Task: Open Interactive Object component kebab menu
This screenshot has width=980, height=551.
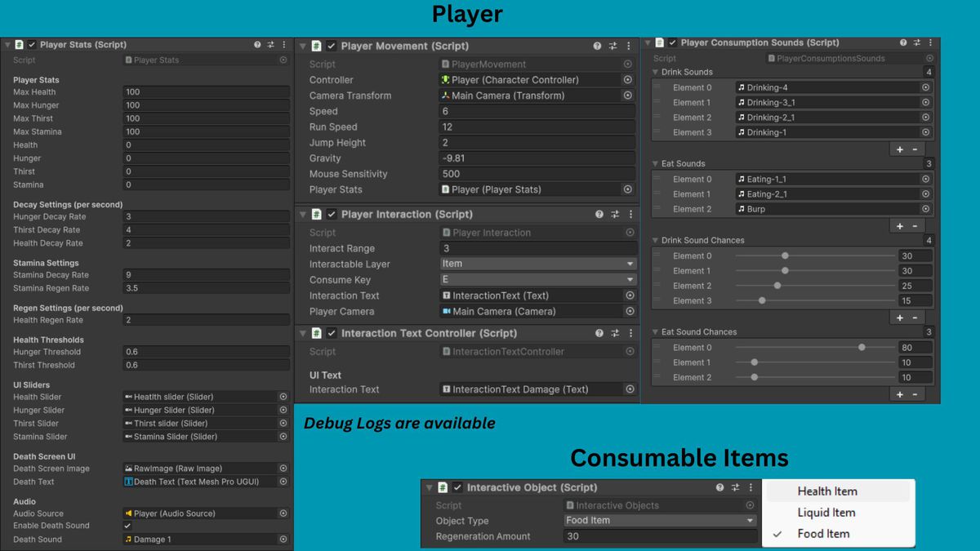Action: (751, 487)
